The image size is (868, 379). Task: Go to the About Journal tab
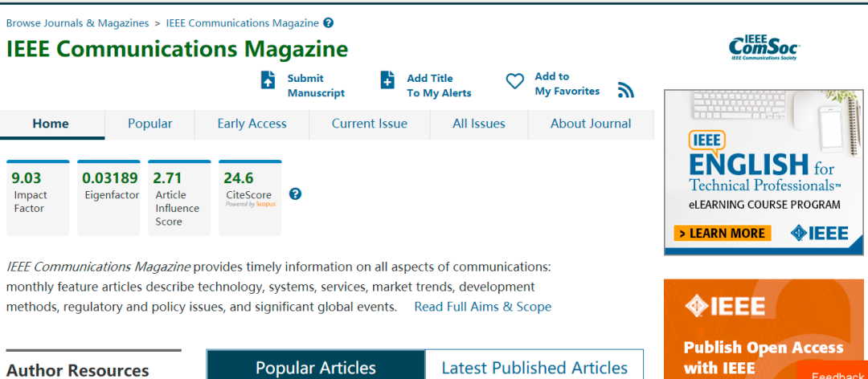[x=591, y=124]
